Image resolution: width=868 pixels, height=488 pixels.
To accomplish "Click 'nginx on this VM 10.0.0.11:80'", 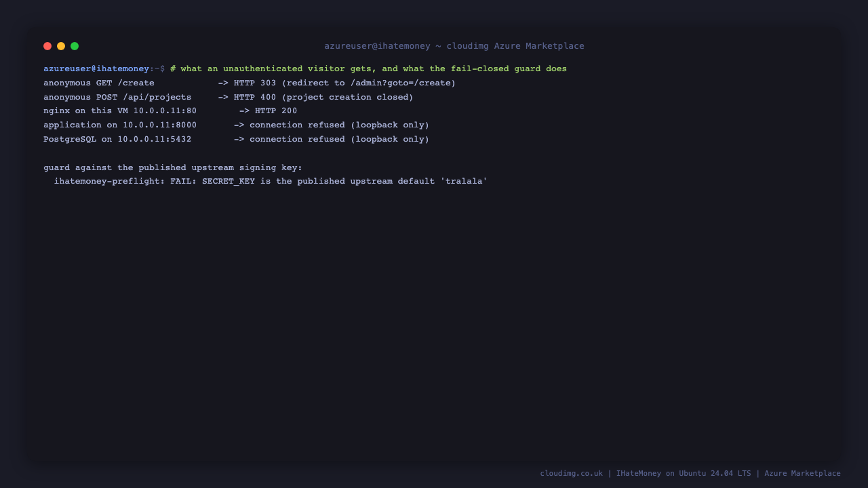I will [x=120, y=110].
